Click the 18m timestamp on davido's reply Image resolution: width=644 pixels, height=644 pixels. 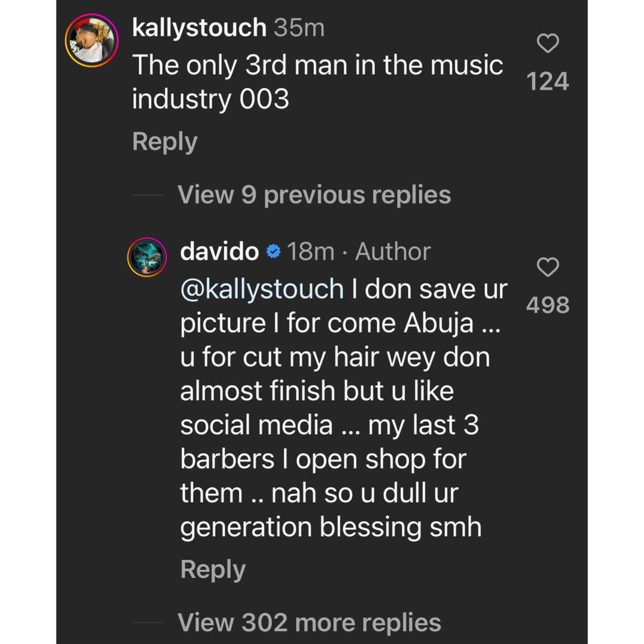pos(311,252)
